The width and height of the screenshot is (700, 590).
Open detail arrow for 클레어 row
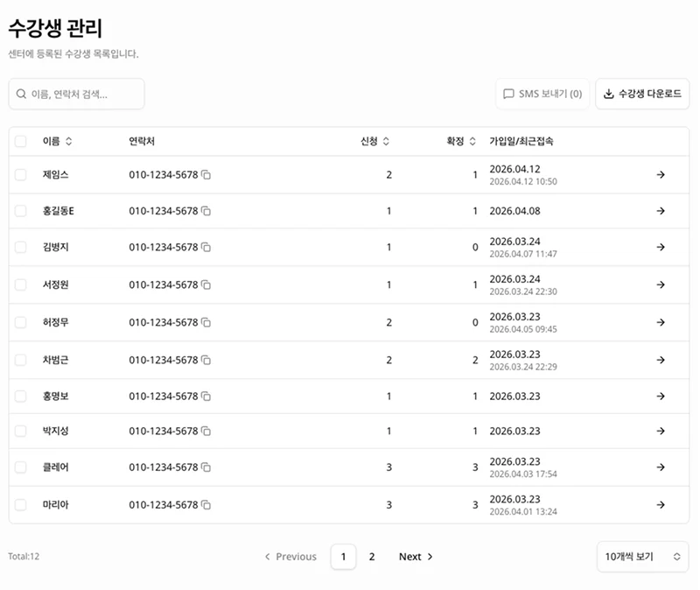(661, 467)
